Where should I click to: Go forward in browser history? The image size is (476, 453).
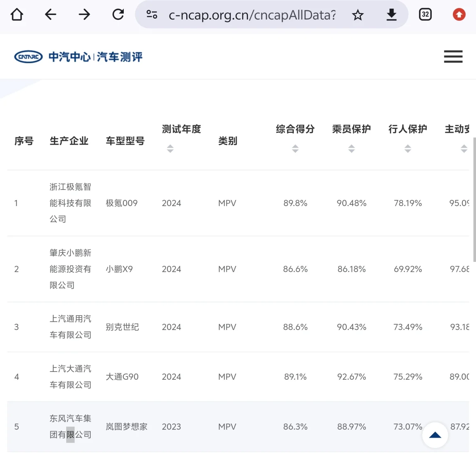(x=84, y=15)
